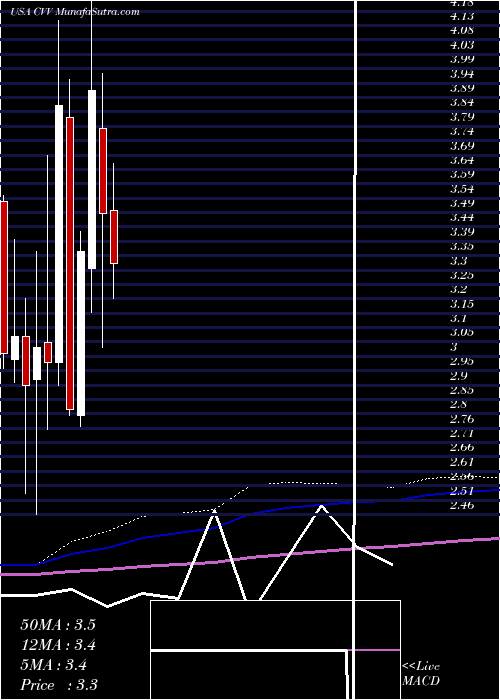Select the 3.15 price axis label
The width and height of the screenshot is (500, 700).
(462, 304)
